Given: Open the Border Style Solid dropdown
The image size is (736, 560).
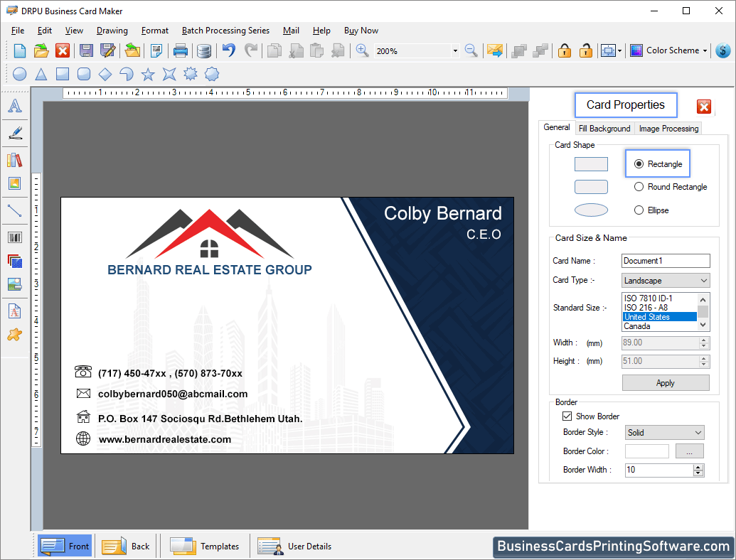Looking at the screenshot, I should 665,432.
